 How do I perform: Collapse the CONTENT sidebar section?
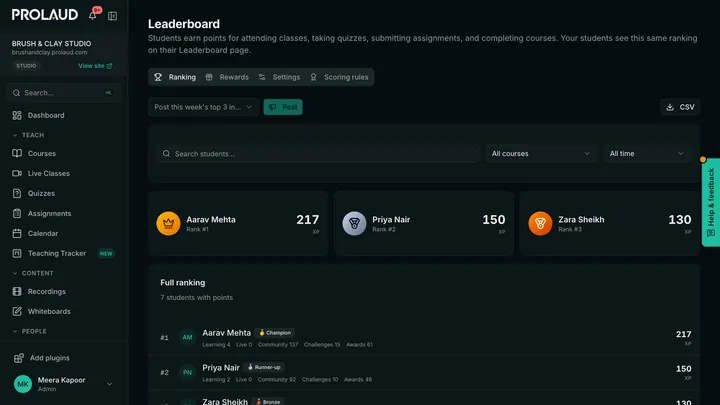pyautogui.click(x=33, y=273)
